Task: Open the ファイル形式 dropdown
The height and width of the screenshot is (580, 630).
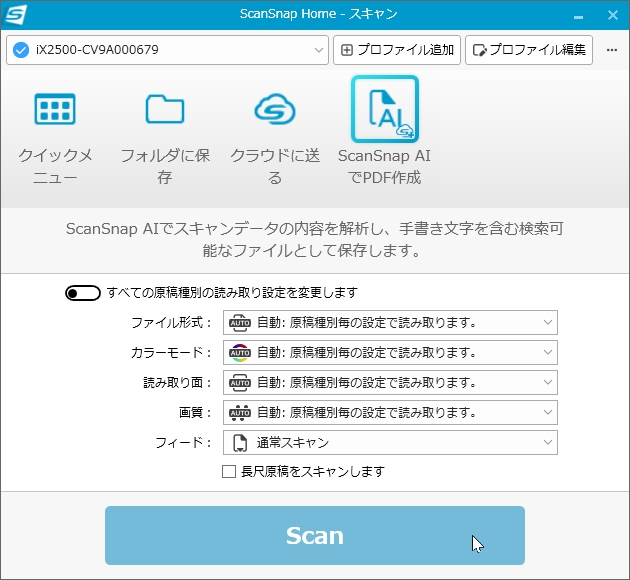Action: coord(390,322)
